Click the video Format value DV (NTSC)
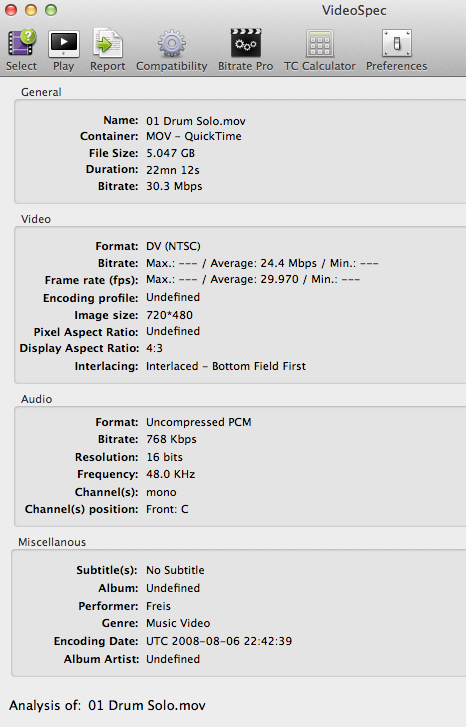 173,246
